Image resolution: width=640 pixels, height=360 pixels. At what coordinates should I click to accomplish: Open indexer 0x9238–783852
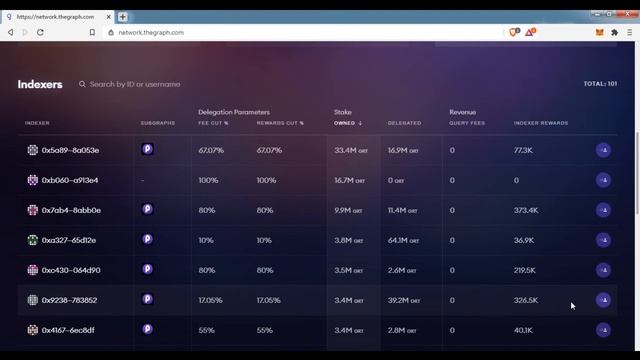[x=69, y=300]
